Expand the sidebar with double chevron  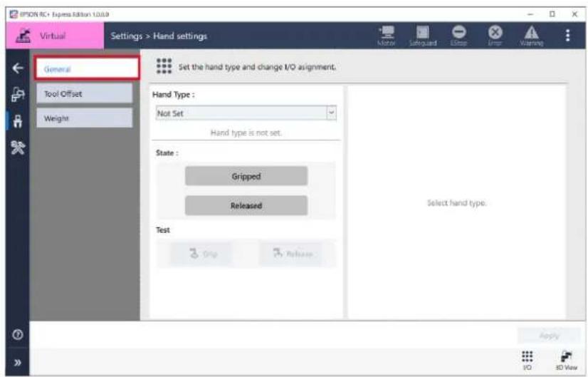[x=18, y=363]
